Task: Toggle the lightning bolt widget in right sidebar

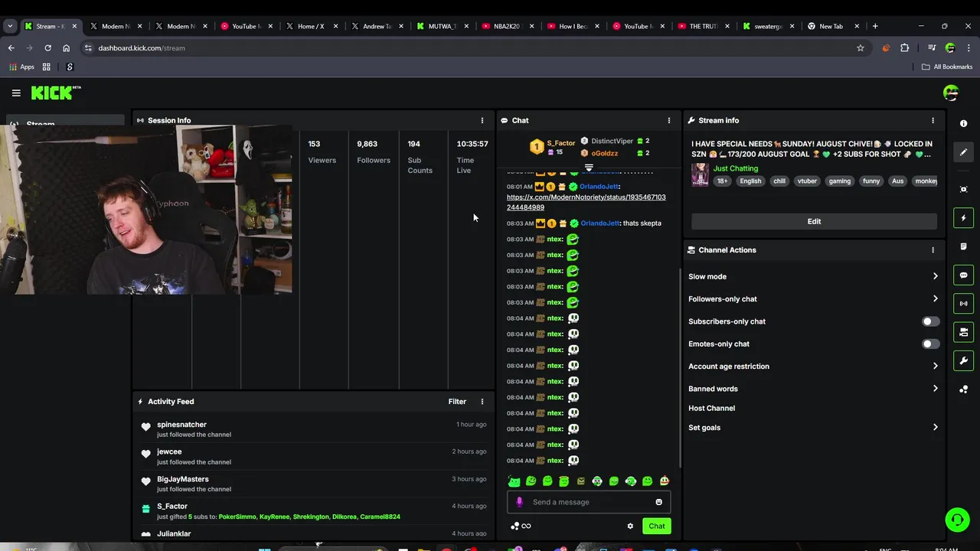Action: pos(963,218)
